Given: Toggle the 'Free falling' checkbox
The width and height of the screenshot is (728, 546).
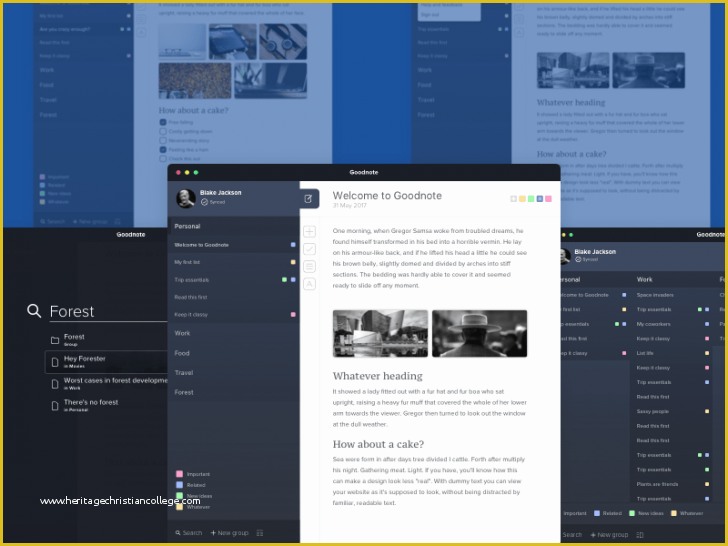Looking at the screenshot, I should pos(163,122).
